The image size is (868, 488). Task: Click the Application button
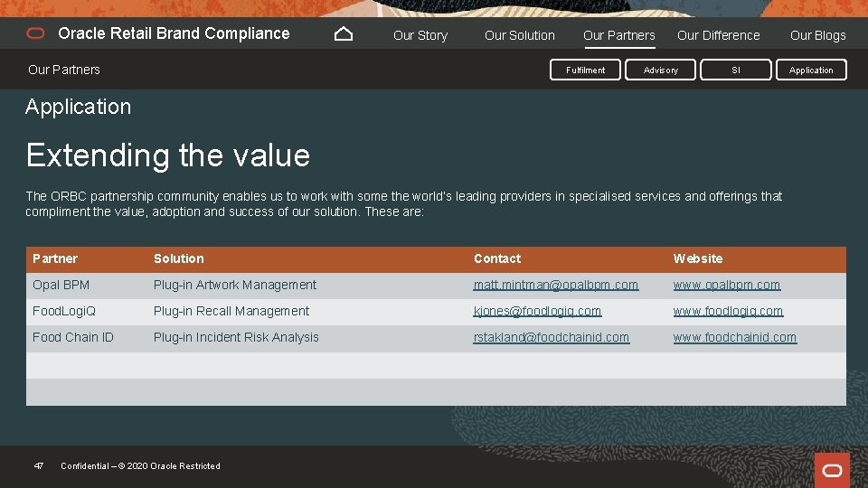(x=811, y=70)
